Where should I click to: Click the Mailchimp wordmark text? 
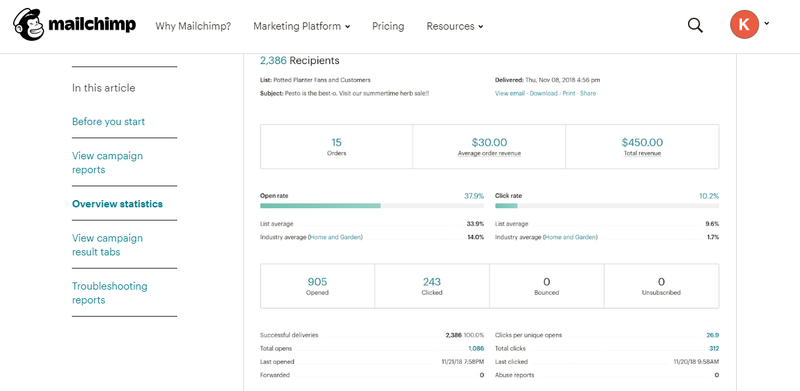92,24
